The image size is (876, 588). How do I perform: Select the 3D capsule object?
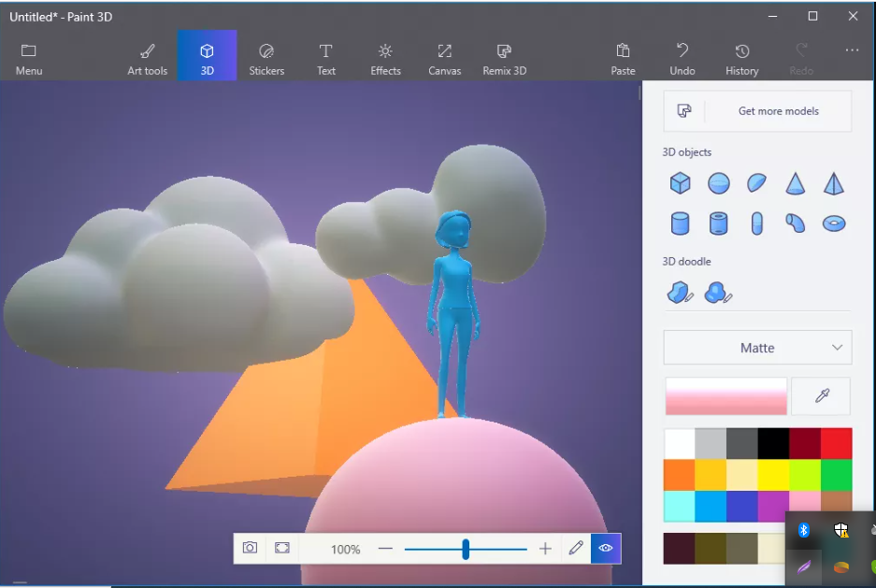coord(756,223)
